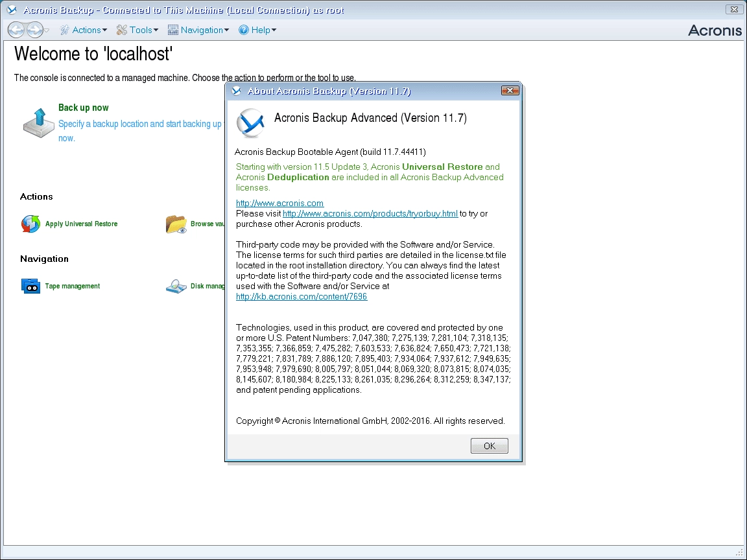
Task: Click the back navigation arrow icon
Action: tap(16, 30)
